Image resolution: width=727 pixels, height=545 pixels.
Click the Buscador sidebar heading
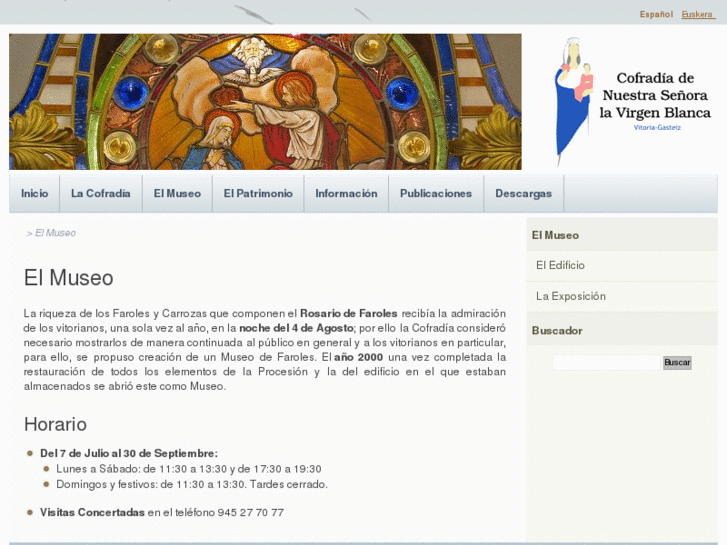point(557,331)
